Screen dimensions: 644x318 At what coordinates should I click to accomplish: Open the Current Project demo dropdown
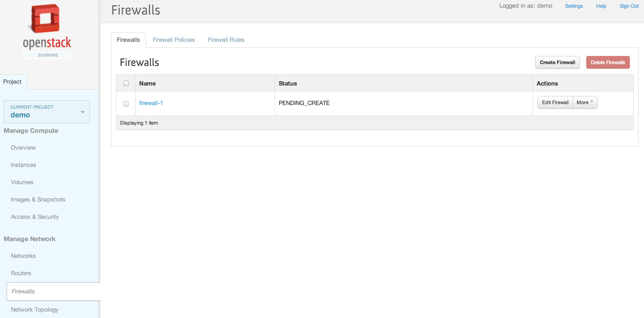pos(47,112)
